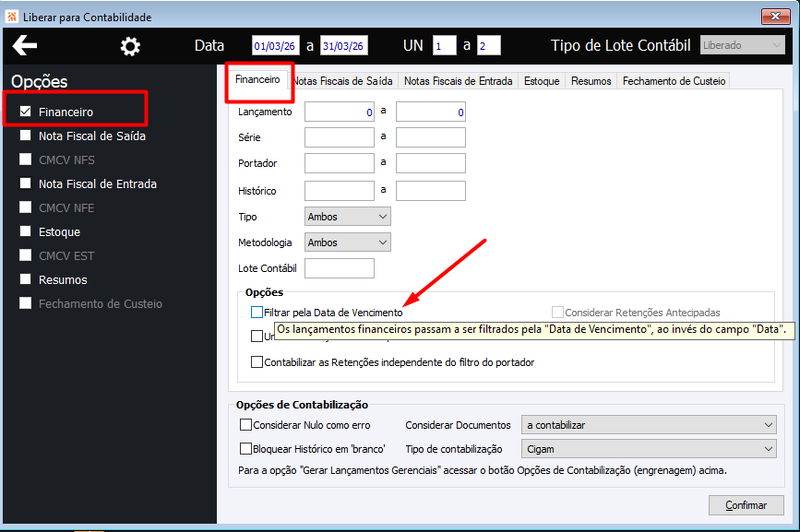Enable Filtrar pela Data de Vencimento
Image resolution: width=800 pixels, height=532 pixels.
pyautogui.click(x=257, y=312)
